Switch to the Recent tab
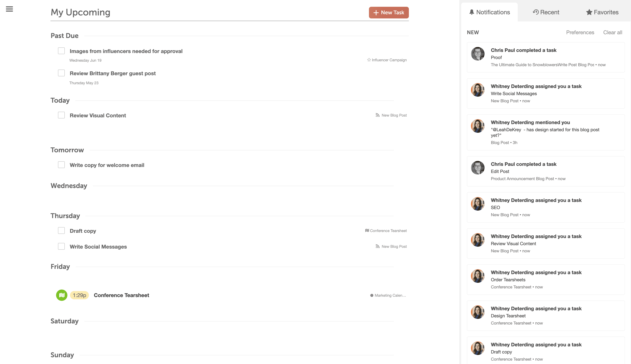631x364 pixels. pos(546,12)
